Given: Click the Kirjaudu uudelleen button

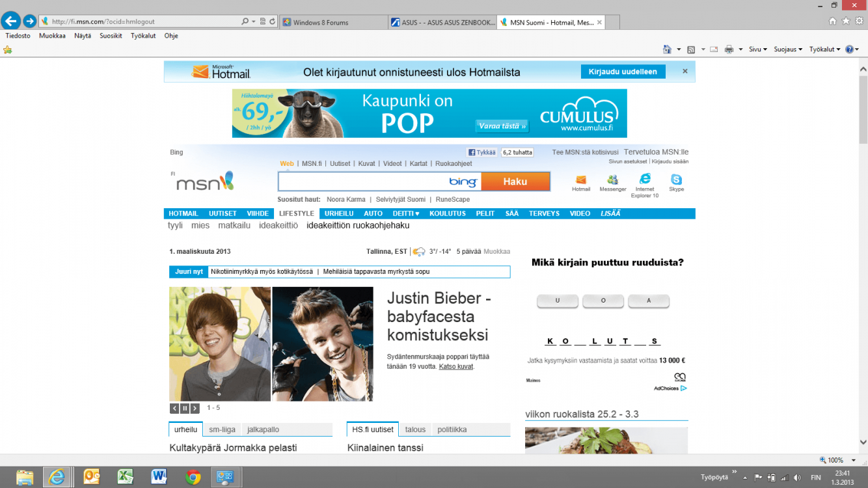Looking at the screenshot, I should tap(623, 72).
